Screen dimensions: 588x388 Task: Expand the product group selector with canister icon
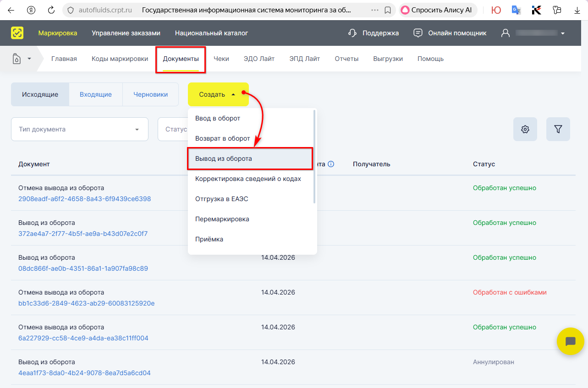click(22, 59)
